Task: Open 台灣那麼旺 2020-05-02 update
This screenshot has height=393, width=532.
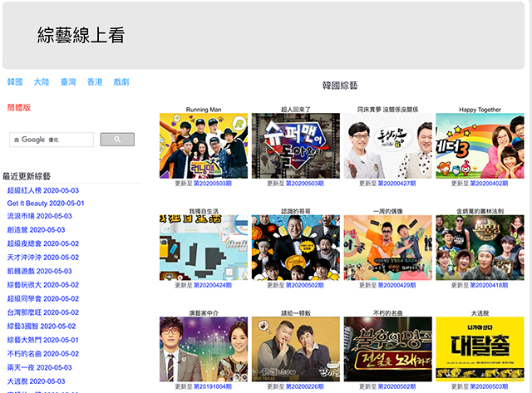Action: point(43,312)
